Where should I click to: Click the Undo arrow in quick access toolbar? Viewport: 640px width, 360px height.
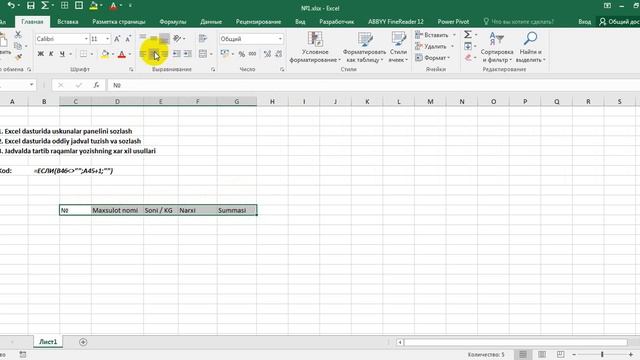[x=11, y=6]
